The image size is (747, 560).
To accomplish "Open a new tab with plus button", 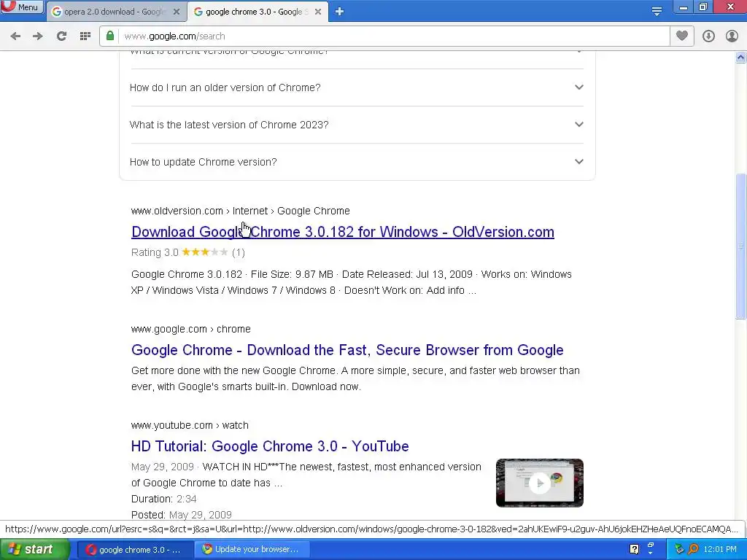I will click(x=339, y=12).
